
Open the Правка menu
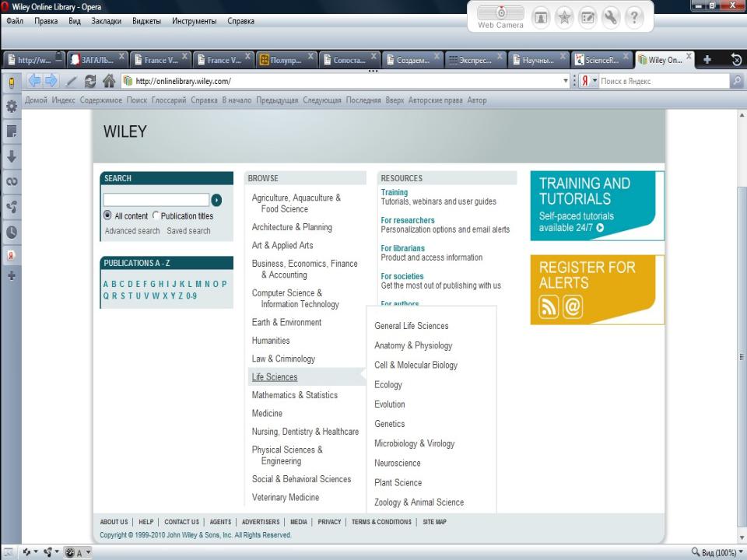click(x=46, y=21)
